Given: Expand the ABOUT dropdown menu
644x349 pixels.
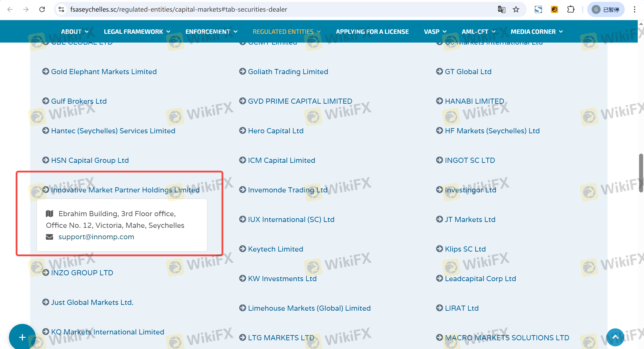Looking at the screenshot, I should coord(75,32).
